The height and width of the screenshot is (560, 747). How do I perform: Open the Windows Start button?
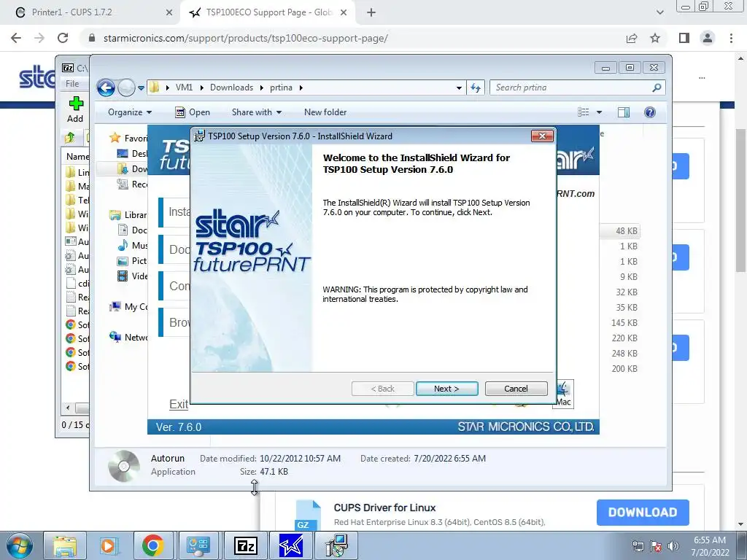pyautogui.click(x=19, y=545)
